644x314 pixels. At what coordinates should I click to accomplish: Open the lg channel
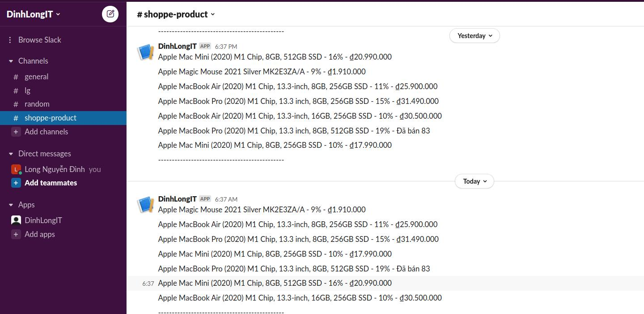[x=27, y=90]
